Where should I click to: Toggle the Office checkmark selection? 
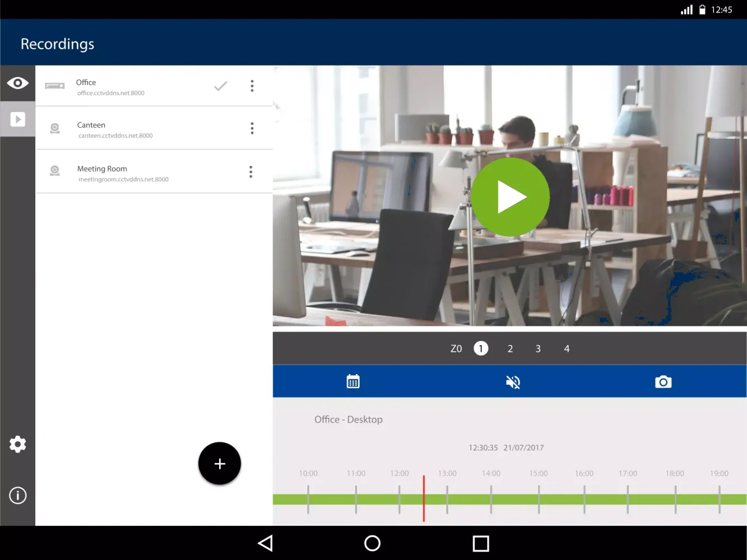point(221,86)
